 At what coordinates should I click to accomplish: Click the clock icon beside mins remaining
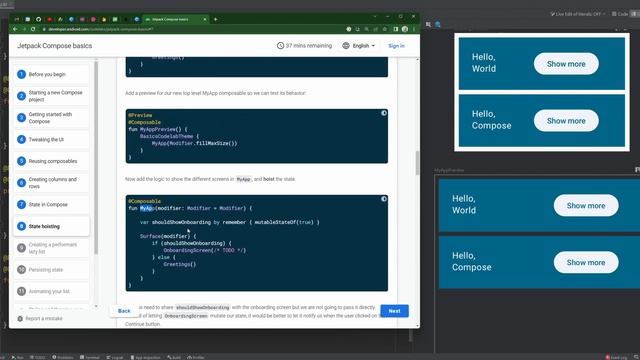click(280, 46)
